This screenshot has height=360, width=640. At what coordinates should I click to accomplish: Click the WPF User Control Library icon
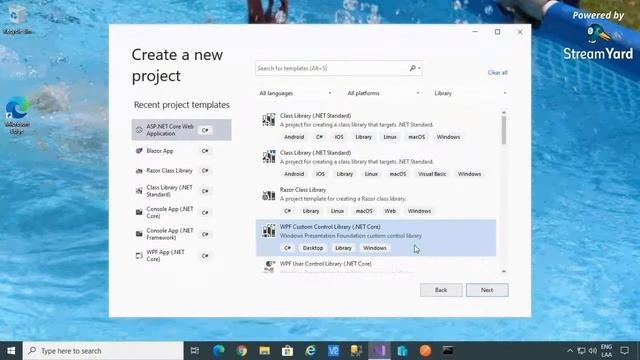tap(269, 267)
